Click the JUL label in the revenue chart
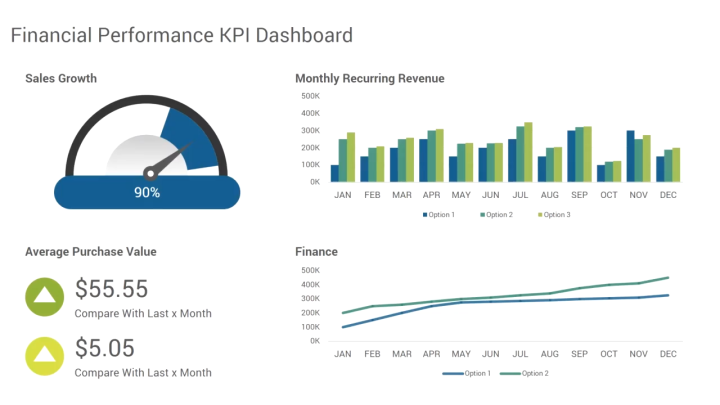This screenshot has height=405, width=720. (520, 195)
